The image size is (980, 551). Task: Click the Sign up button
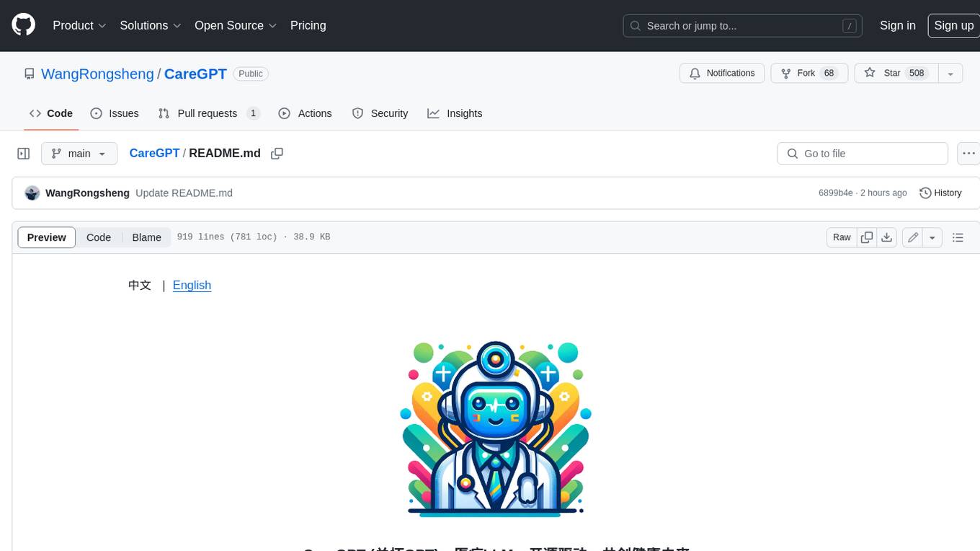point(953,25)
